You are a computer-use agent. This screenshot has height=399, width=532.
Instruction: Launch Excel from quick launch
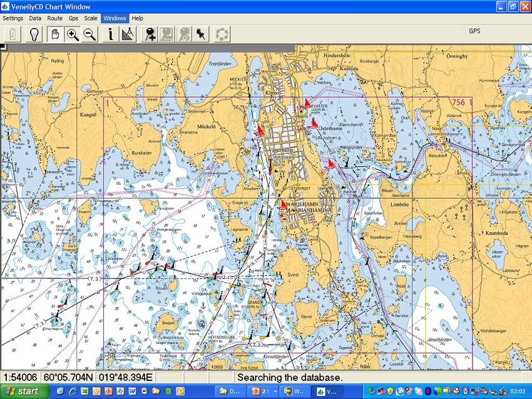tap(84, 391)
